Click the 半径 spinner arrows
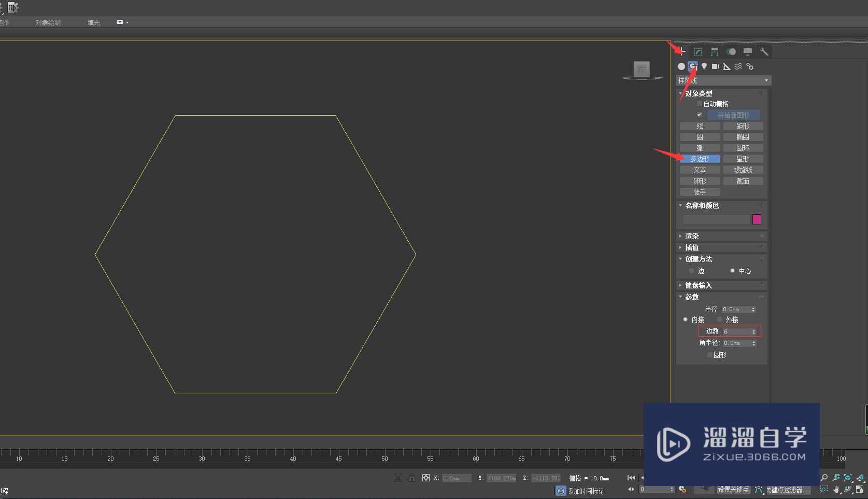Image resolution: width=868 pixels, height=499 pixels. [x=753, y=310]
